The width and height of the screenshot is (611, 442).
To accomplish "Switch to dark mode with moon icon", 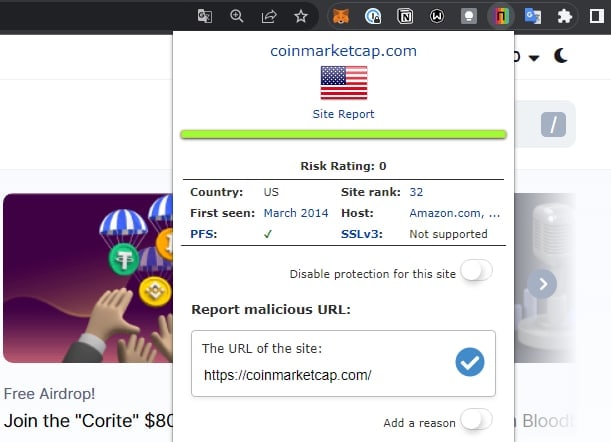I will coord(561,56).
